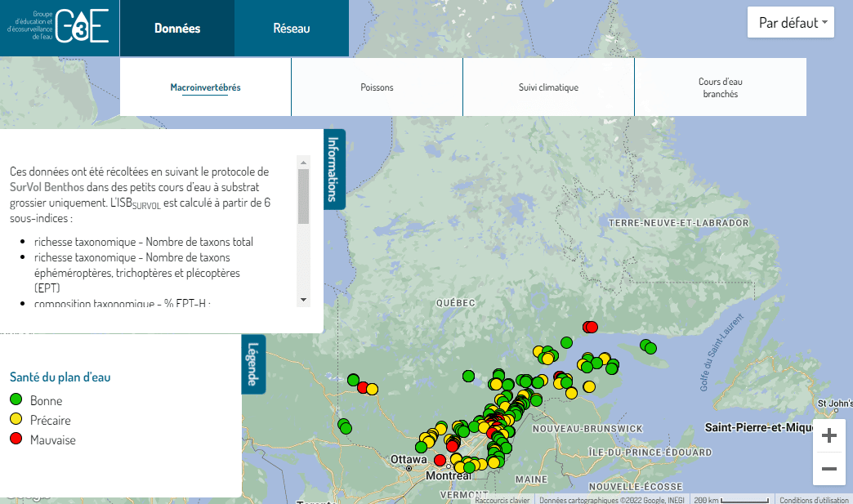Image resolution: width=853 pixels, height=504 pixels.
Task: Open Cours d'eau branchés section
Action: (720, 87)
